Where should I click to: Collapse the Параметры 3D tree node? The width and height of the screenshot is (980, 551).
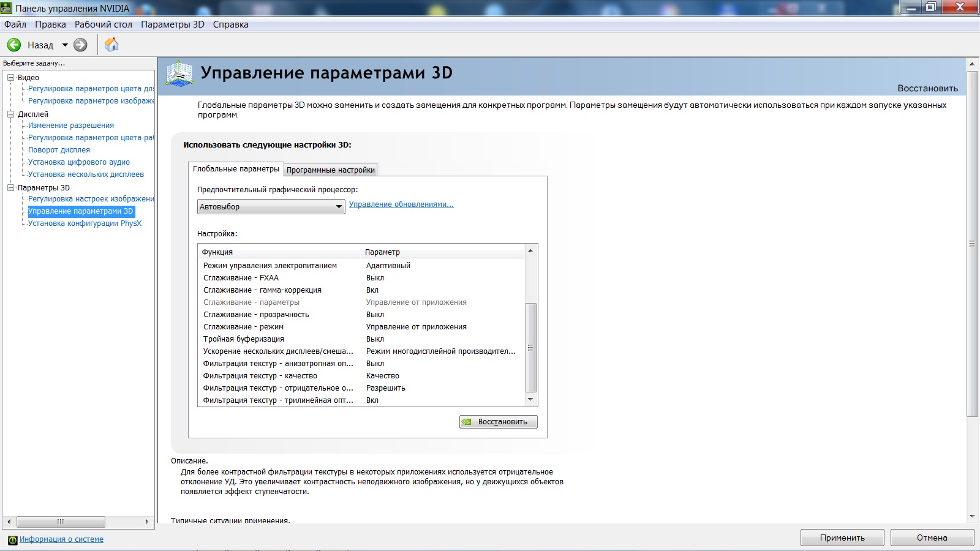coord(10,188)
